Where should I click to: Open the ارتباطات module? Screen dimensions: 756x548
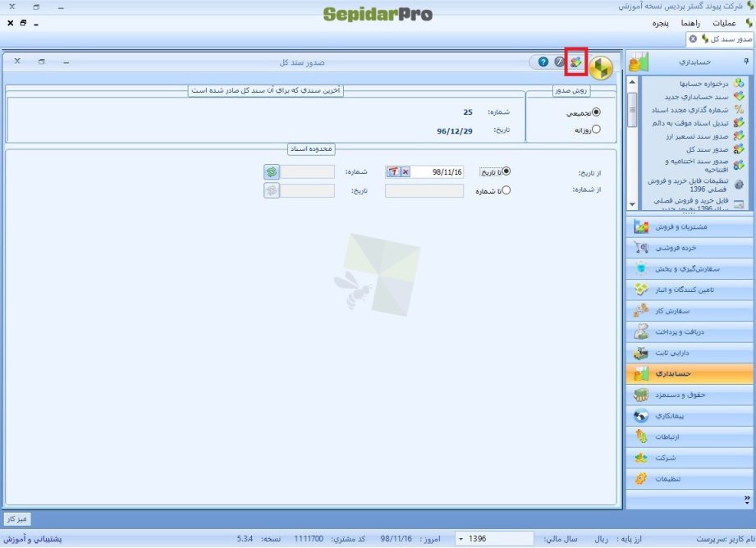[690, 436]
